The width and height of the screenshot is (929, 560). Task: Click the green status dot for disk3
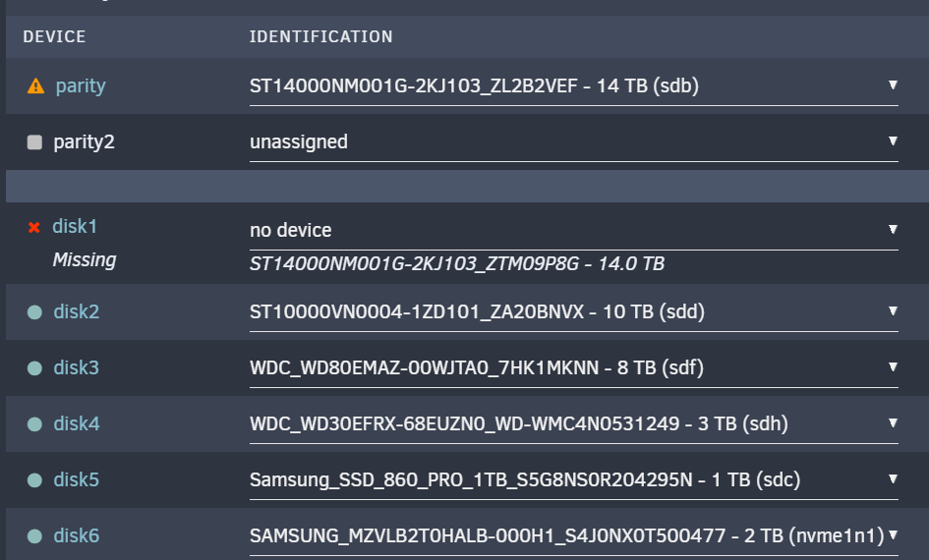pyautogui.click(x=35, y=368)
